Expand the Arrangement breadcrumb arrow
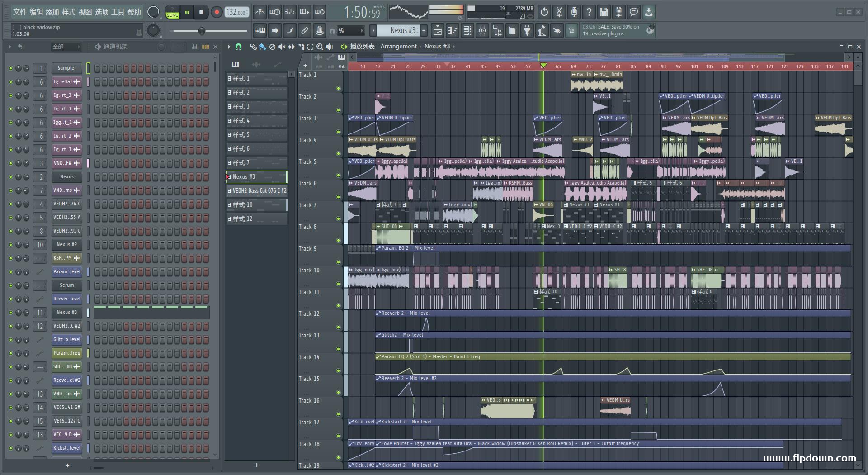This screenshot has height=475, width=868. 420,47
